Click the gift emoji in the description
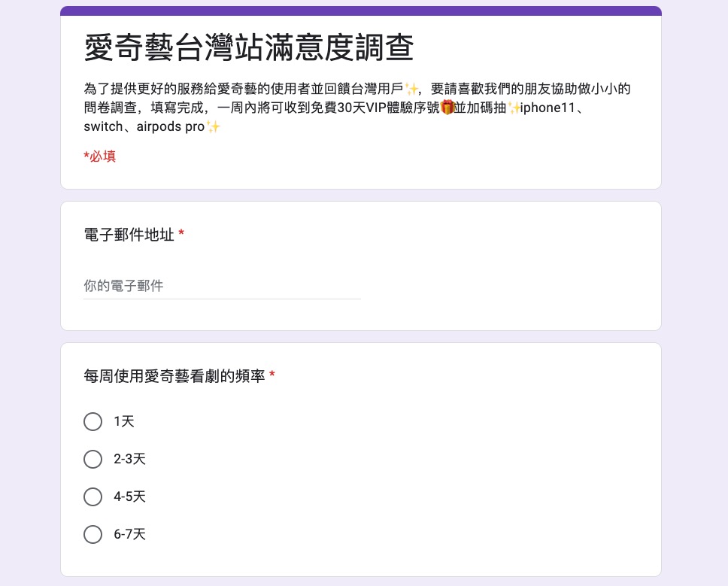 point(447,108)
